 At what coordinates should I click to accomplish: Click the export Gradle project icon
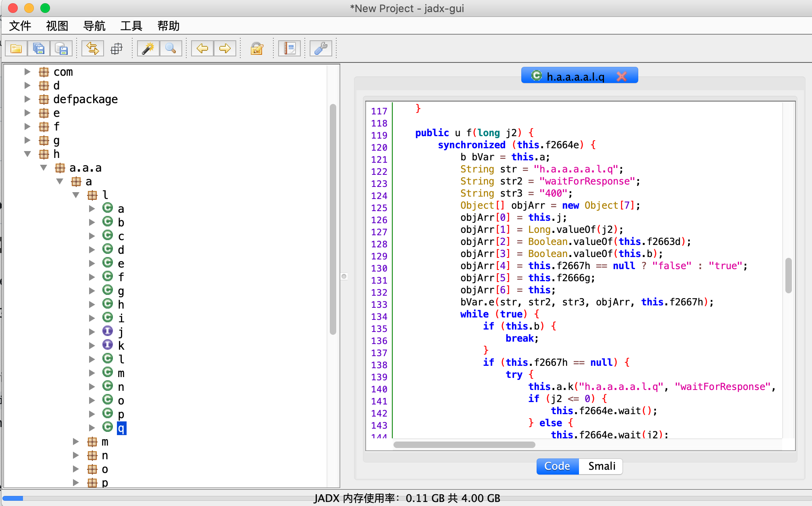point(61,49)
